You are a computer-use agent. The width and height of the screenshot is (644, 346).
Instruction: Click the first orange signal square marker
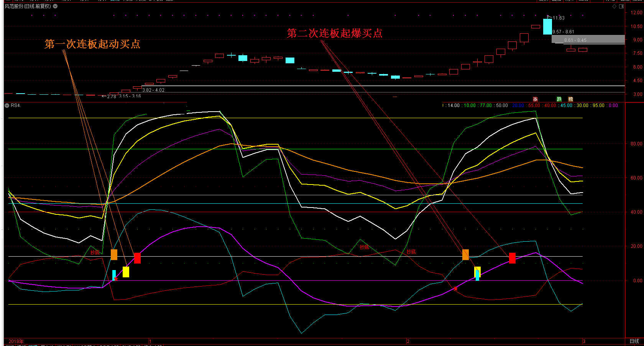[114, 255]
